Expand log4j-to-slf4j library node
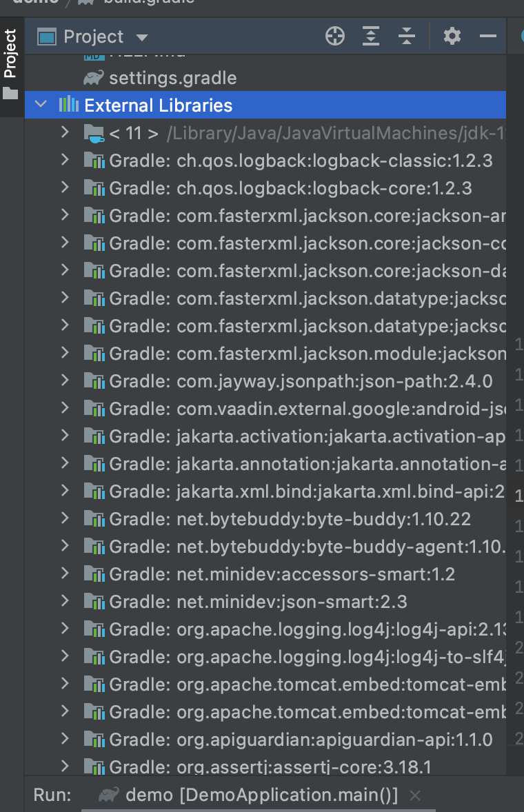The image size is (524, 812). [x=65, y=656]
